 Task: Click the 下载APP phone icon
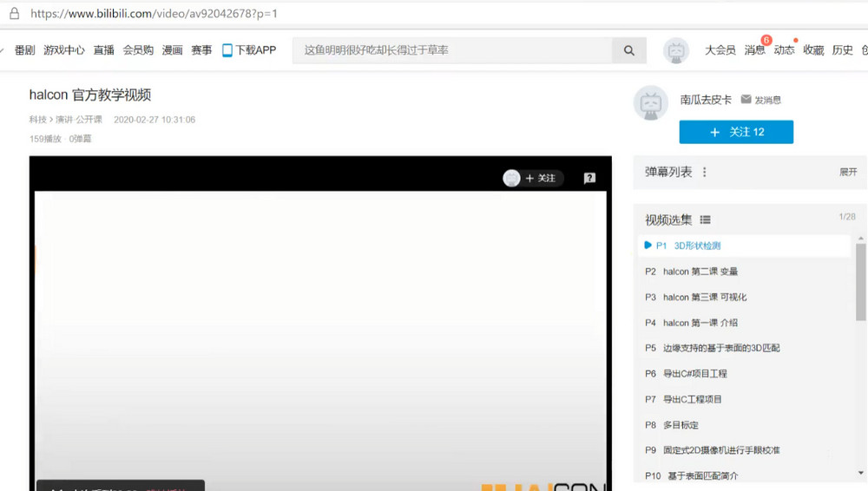coord(227,50)
